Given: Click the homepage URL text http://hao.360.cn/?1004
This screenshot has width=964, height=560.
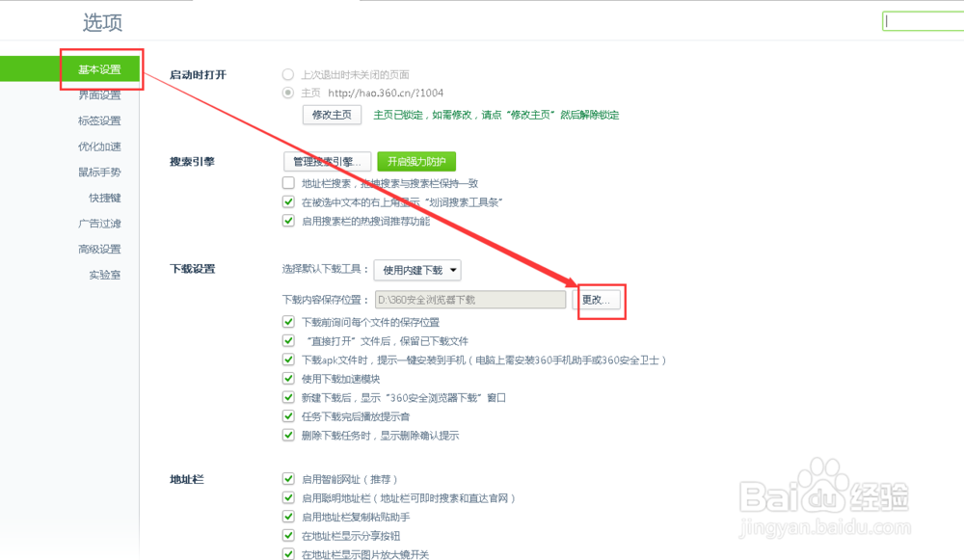Looking at the screenshot, I should tap(386, 93).
